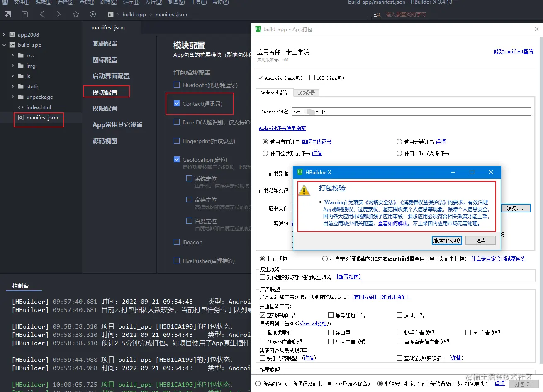Open 基础配置 section in manifest
Image resolution: width=543 pixels, height=392 pixels.
[105, 44]
